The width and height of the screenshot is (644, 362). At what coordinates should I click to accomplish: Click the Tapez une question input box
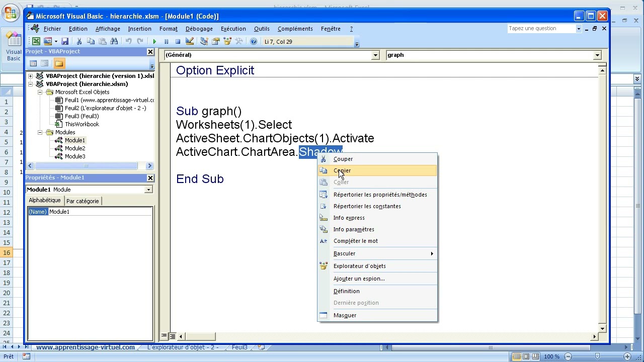pyautogui.click(x=541, y=29)
